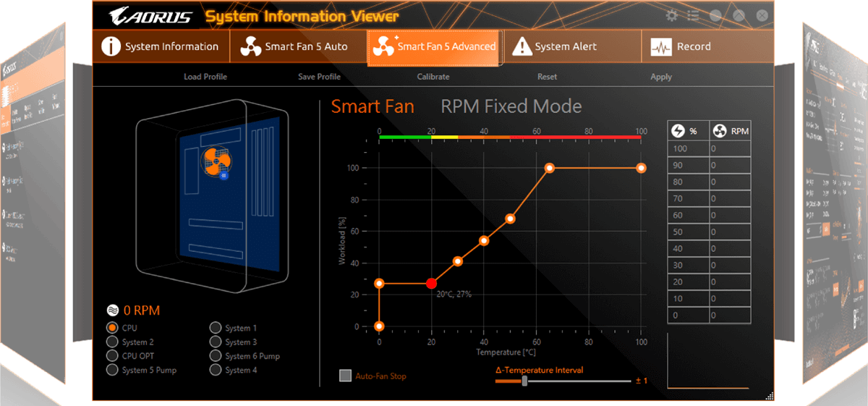Maximize the System Information Viewer window
Image resolution: width=868 pixels, height=406 pixels.
[738, 15]
